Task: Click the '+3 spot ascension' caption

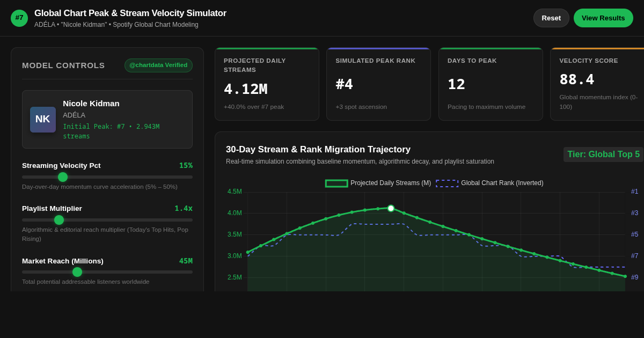Action: coord(361,107)
